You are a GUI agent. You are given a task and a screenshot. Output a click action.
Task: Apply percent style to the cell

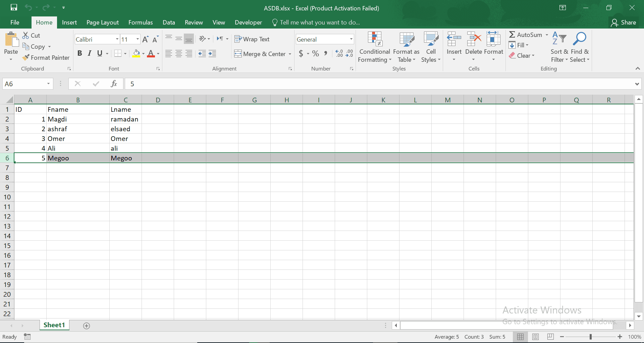click(315, 53)
